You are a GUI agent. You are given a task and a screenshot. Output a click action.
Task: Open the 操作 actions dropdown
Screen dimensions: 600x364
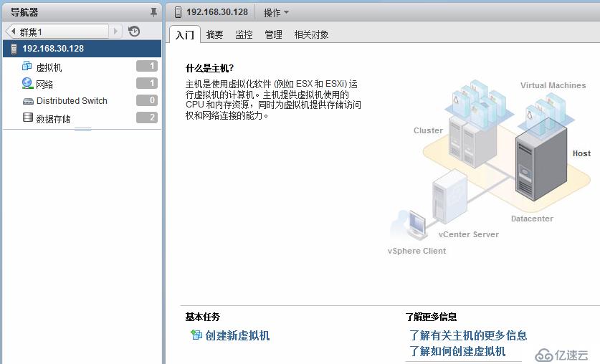tap(276, 13)
